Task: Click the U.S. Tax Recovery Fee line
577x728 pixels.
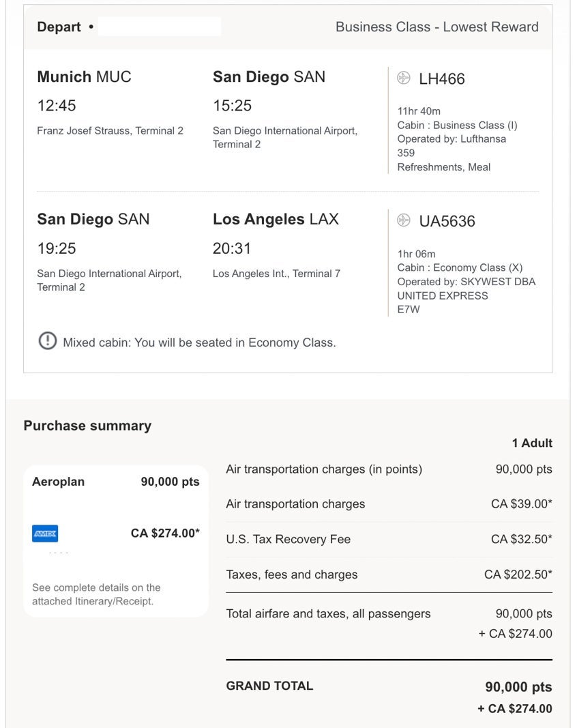Action: click(x=389, y=539)
